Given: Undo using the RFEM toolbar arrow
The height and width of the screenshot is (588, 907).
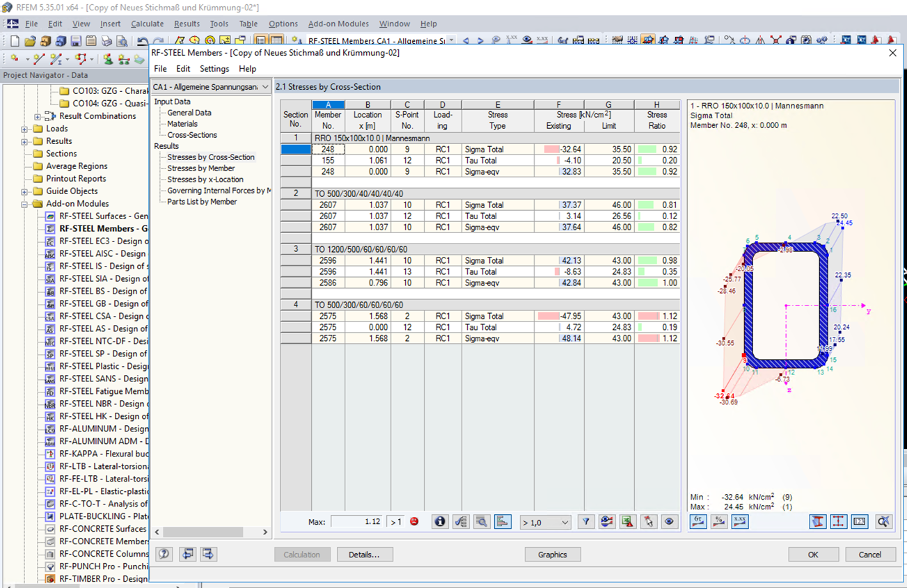Looking at the screenshot, I should pyautogui.click(x=142, y=42).
